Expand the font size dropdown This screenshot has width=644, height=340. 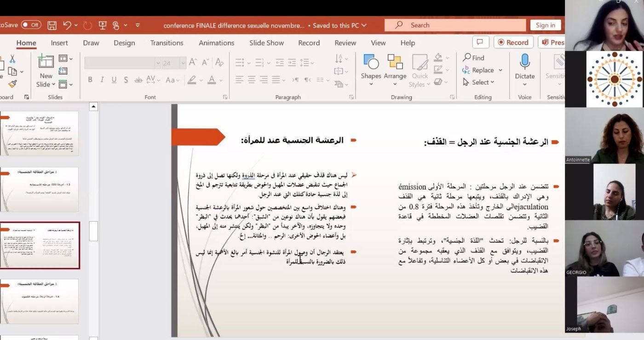pos(183,63)
